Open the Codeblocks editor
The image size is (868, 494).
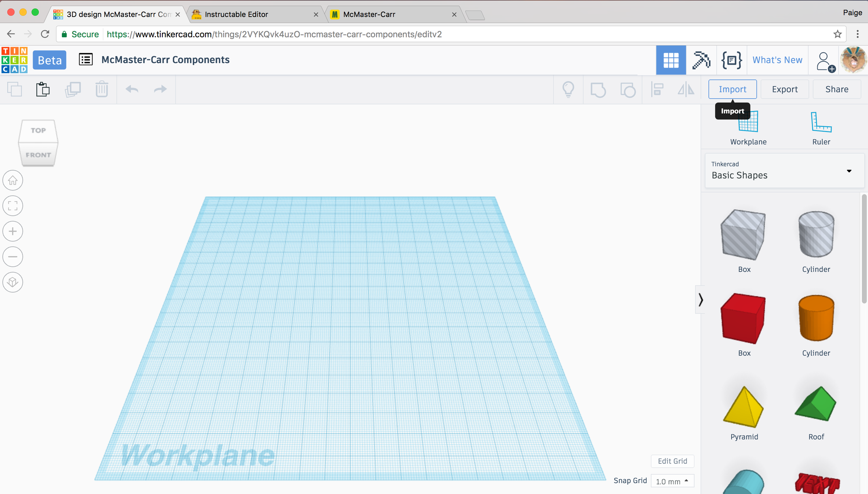[x=731, y=60]
